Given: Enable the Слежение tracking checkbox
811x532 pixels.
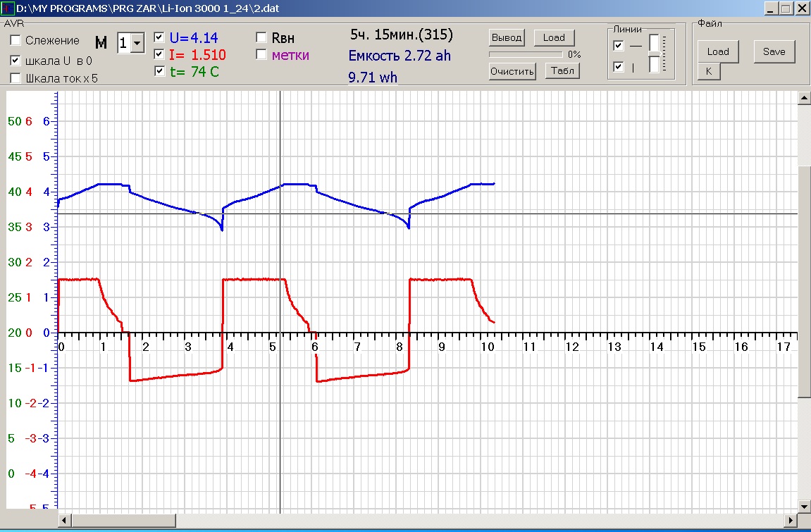Looking at the screenshot, I should tap(16, 41).
